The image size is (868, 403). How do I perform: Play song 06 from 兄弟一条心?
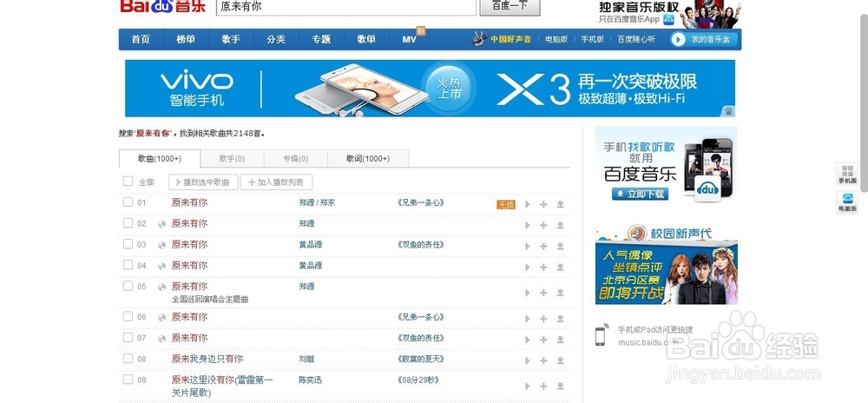(x=528, y=319)
